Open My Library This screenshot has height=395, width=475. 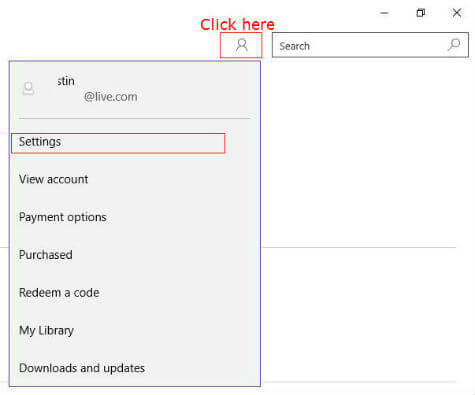[x=46, y=331]
